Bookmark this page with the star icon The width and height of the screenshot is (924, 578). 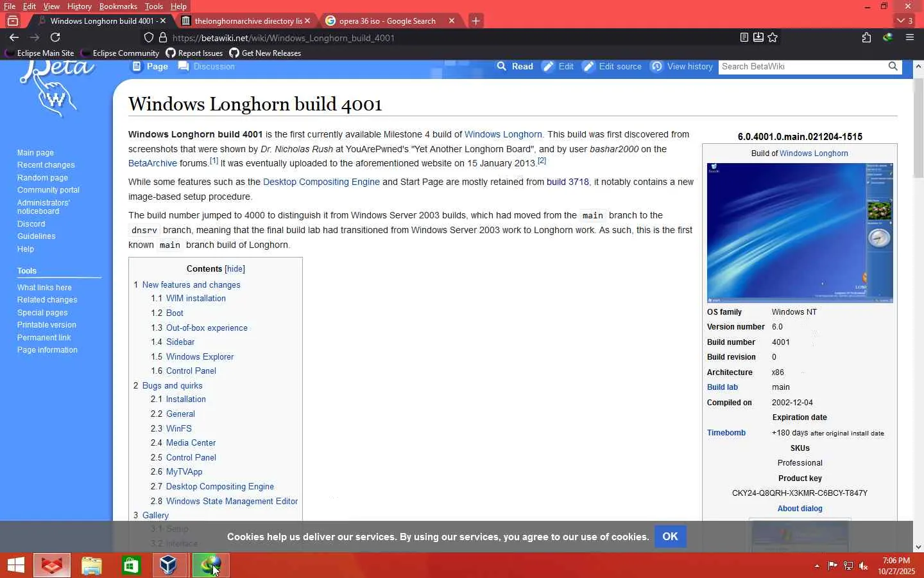tap(773, 37)
